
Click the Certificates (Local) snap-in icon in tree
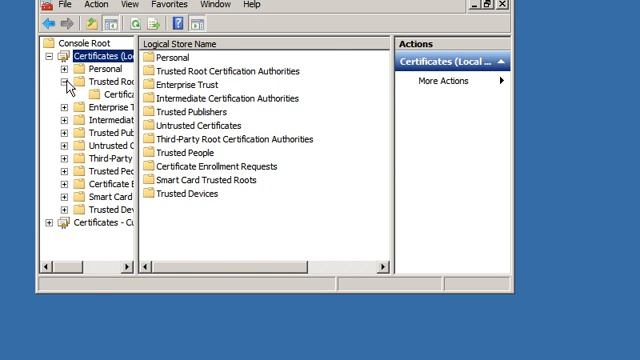(x=64, y=56)
